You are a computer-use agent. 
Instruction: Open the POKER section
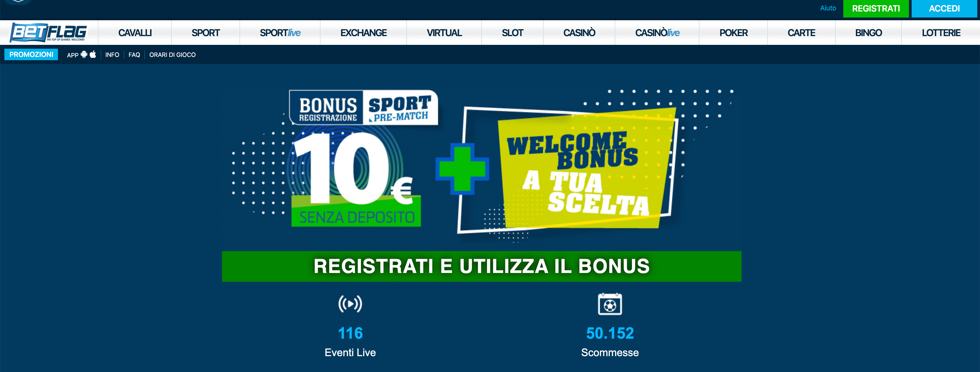pos(733,33)
